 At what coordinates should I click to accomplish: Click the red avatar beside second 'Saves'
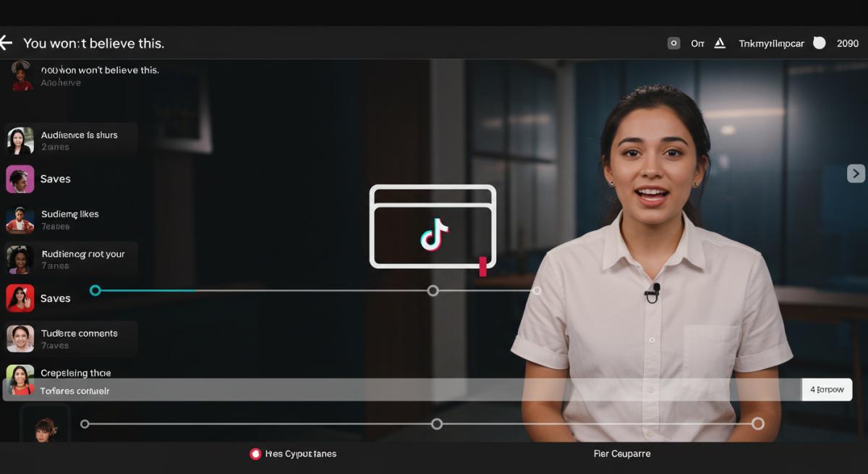[20, 298]
